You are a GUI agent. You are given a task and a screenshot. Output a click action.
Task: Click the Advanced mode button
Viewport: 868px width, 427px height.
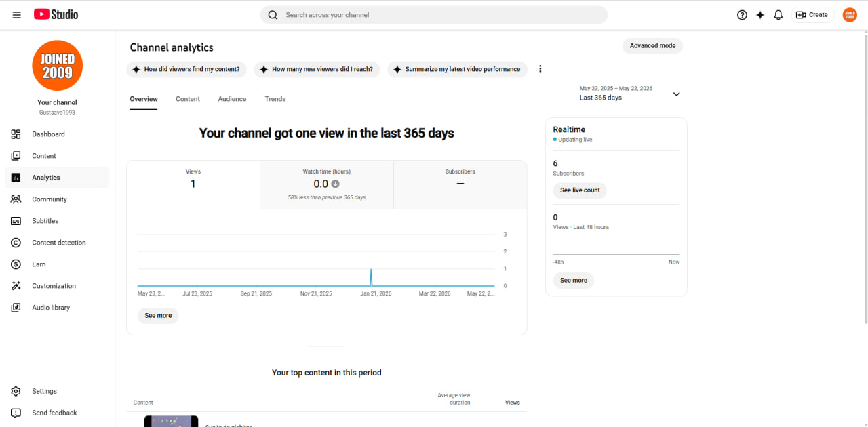[652, 46]
